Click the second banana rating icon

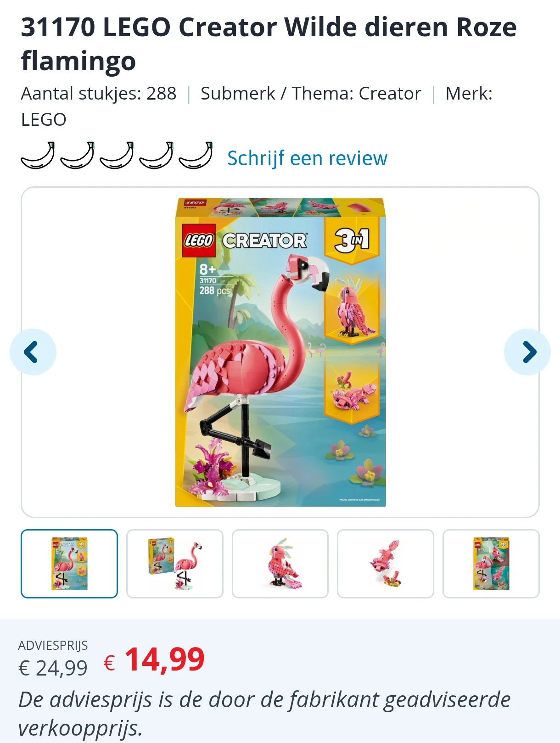[x=77, y=156]
